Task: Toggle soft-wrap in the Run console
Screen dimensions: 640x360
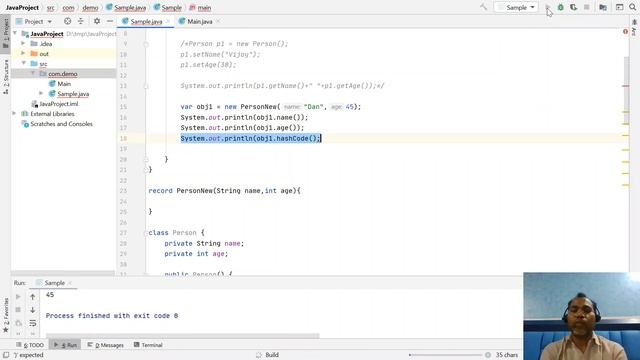Action: pos(33,323)
